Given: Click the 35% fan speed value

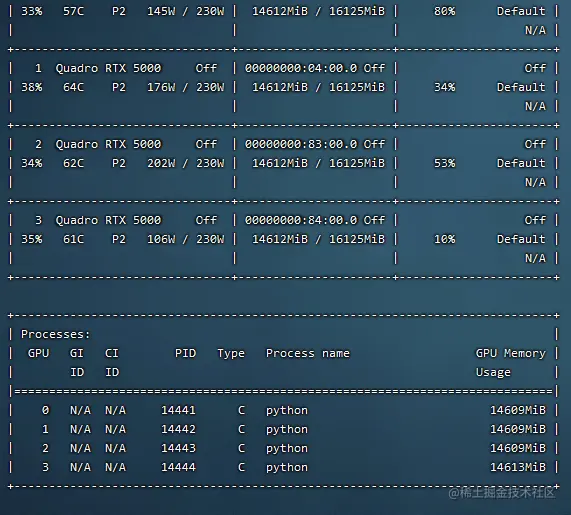Looking at the screenshot, I should point(32,239).
